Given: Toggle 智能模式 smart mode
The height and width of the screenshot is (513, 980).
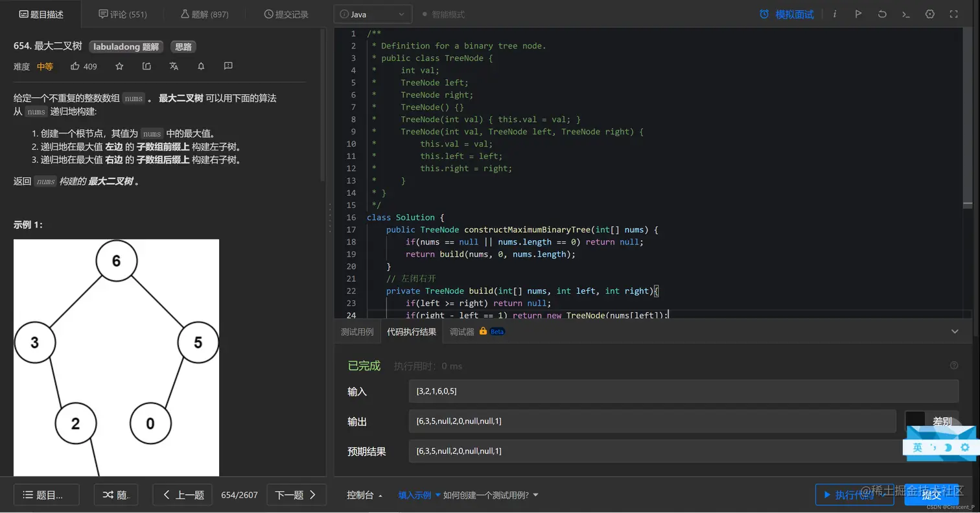Looking at the screenshot, I should point(443,14).
